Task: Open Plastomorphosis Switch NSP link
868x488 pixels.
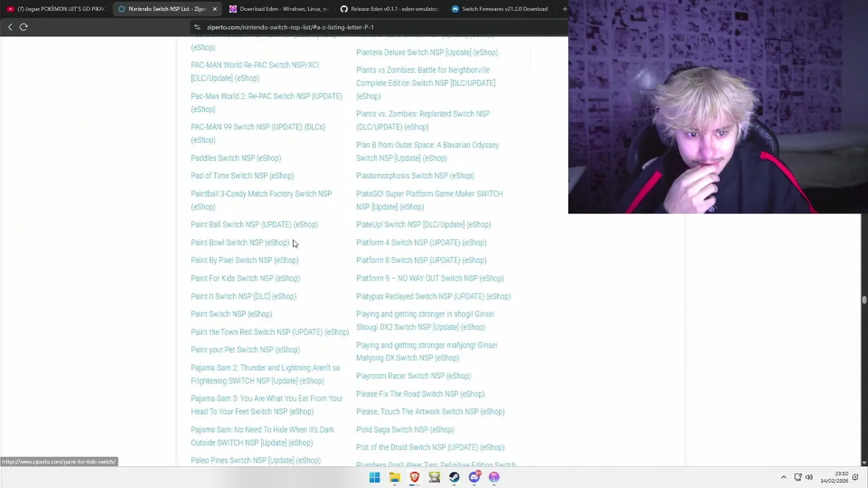Action: tap(415, 176)
